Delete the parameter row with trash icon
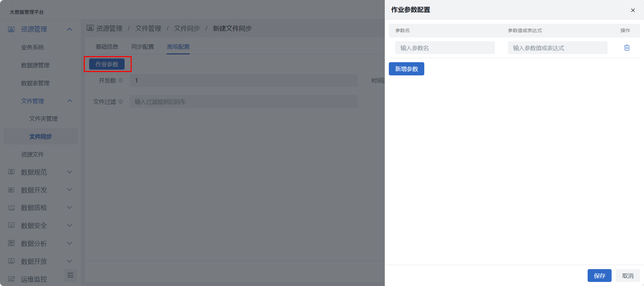This screenshot has height=286, width=644. pyautogui.click(x=627, y=48)
